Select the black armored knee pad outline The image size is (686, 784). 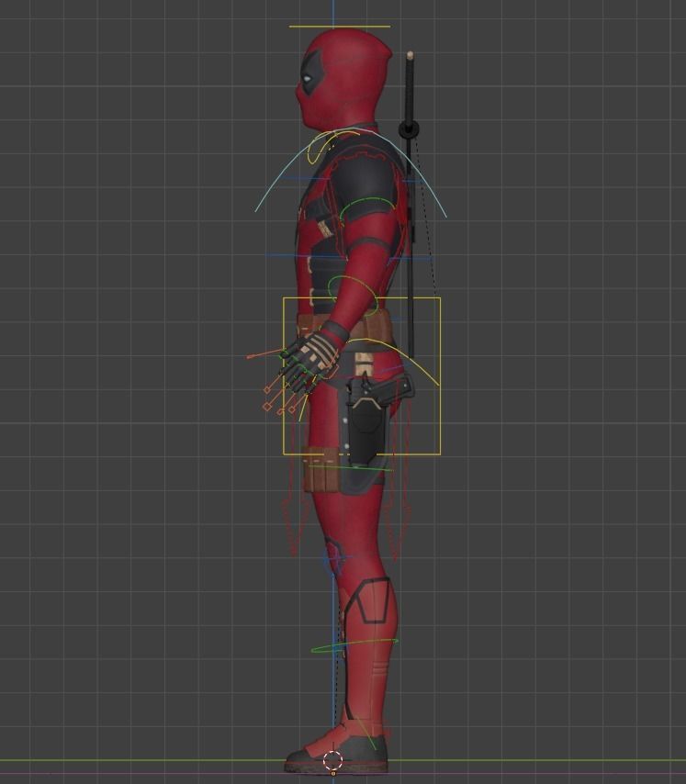[371, 600]
